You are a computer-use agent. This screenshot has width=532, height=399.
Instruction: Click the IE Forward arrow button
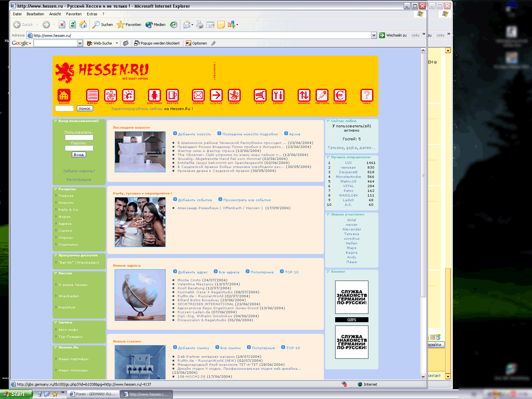(46, 24)
